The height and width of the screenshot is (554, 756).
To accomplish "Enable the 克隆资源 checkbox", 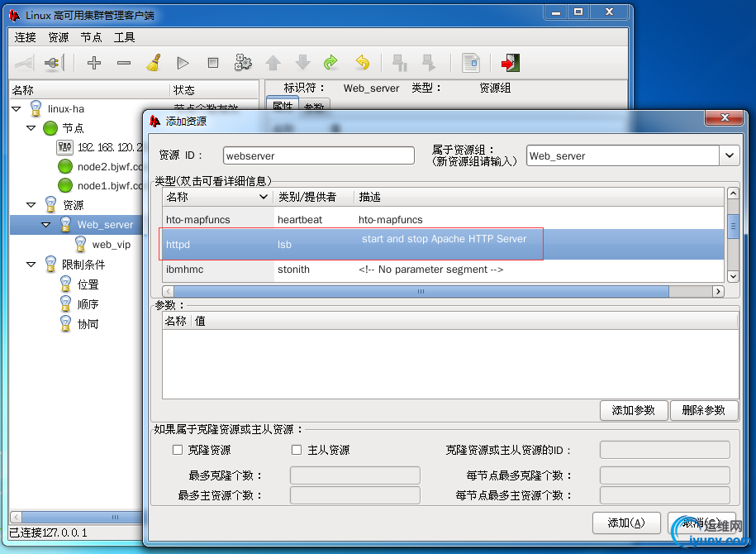I will click(x=178, y=450).
